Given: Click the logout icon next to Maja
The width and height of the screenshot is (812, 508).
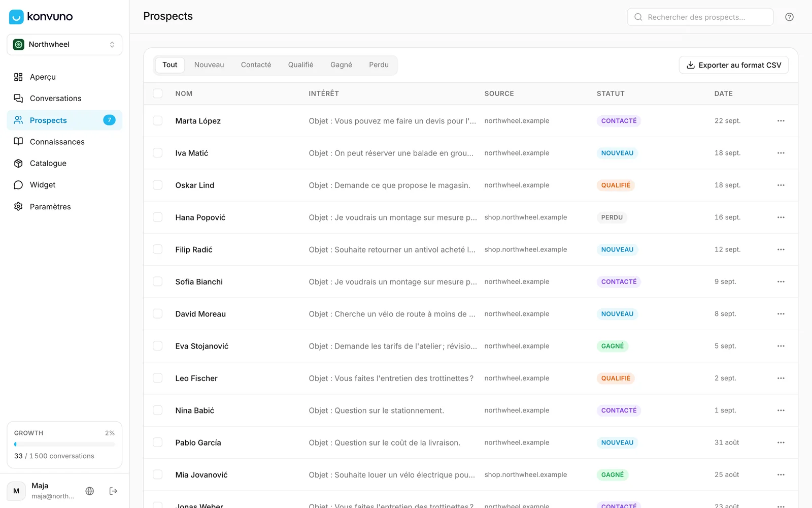Looking at the screenshot, I should click(113, 491).
